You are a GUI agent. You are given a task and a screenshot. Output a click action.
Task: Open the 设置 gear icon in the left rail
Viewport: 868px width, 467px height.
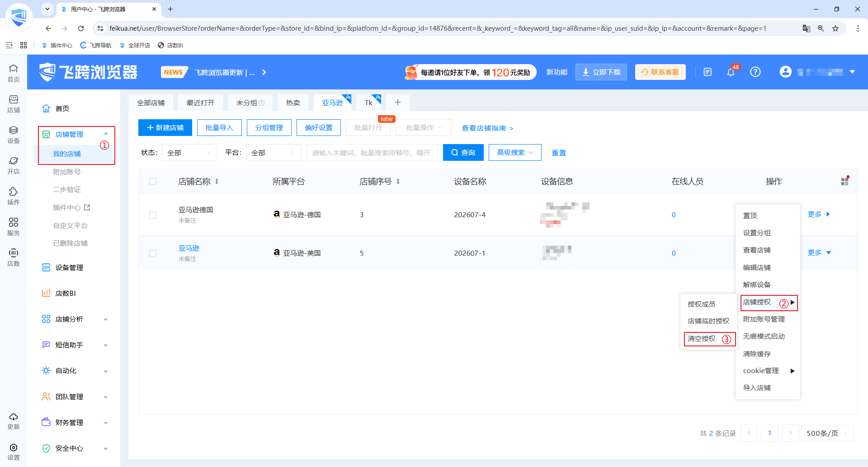tap(14, 452)
